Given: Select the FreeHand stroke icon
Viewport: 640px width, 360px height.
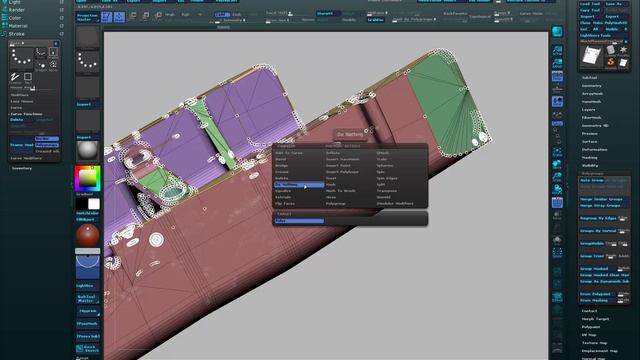Looking at the screenshot, I should coord(16,77).
